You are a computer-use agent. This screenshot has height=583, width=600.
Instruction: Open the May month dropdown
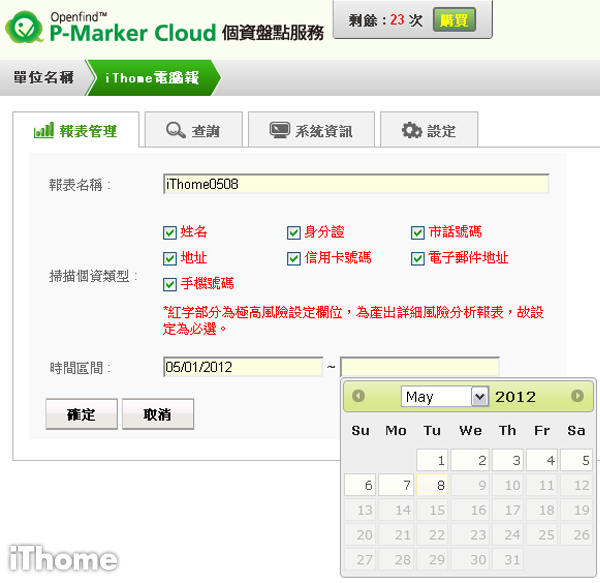click(444, 397)
